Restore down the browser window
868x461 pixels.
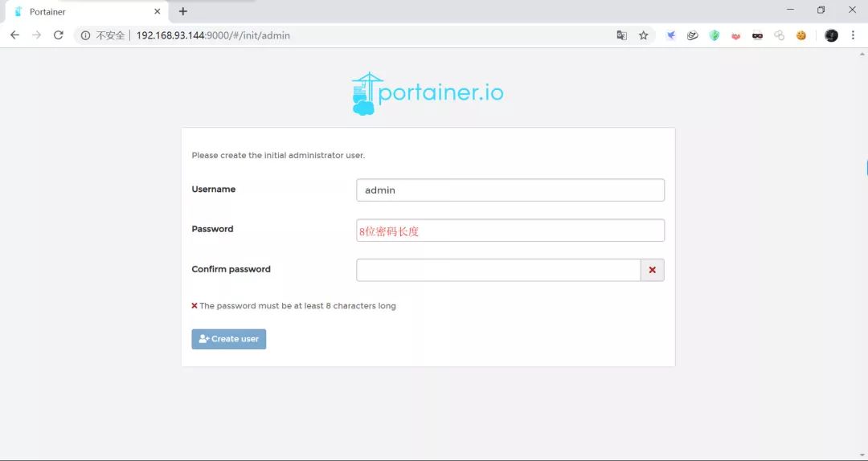click(821, 10)
